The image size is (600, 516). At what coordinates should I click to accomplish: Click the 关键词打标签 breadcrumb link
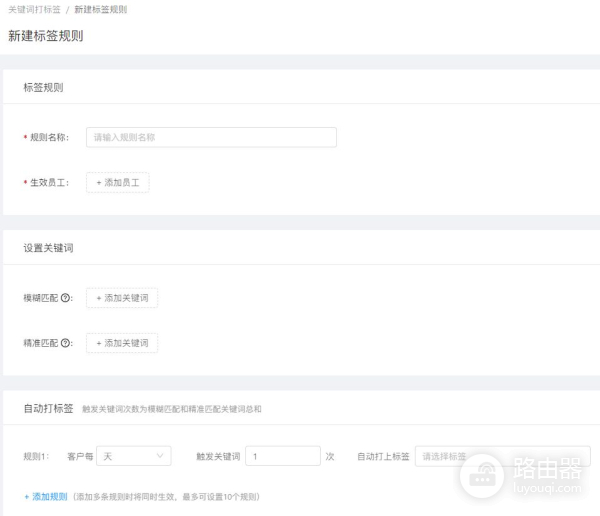coord(34,10)
